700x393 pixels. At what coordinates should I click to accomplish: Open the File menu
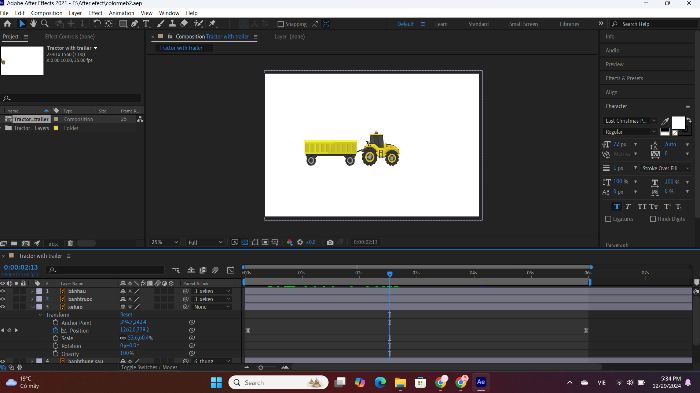(x=4, y=13)
